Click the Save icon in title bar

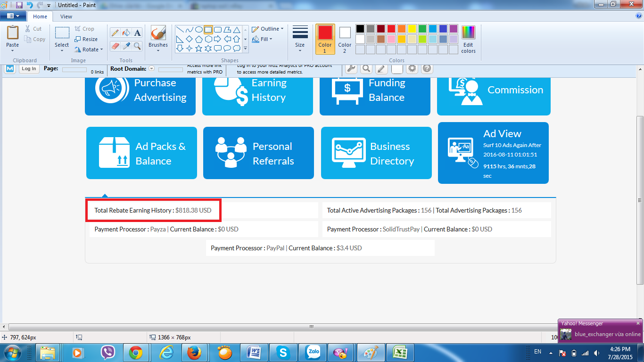(19, 5)
